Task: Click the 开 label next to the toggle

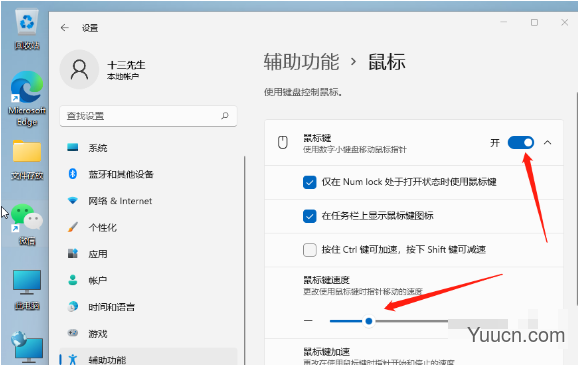Action: 495,142
